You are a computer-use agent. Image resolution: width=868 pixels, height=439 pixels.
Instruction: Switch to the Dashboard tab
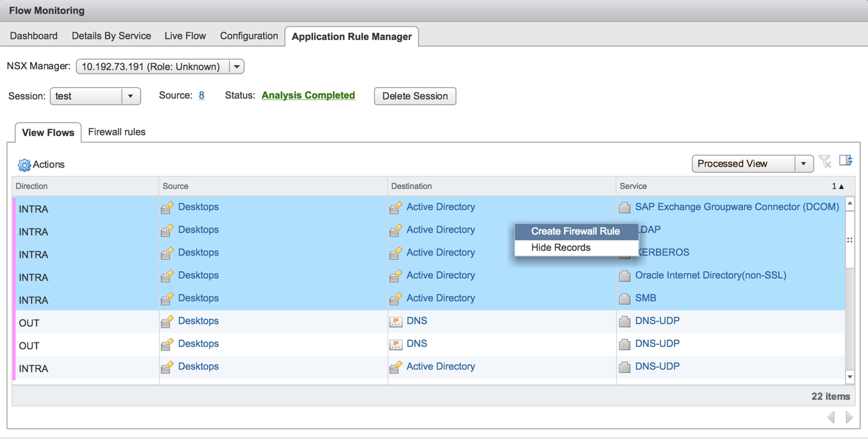coord(33,36)
